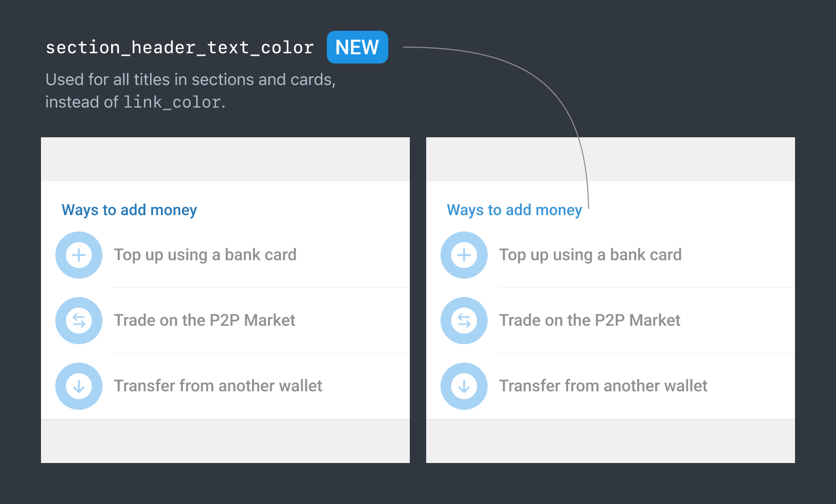Select the circular blue icon next to P2P Market
Screen dimensions: 836x504
[78, 320]
